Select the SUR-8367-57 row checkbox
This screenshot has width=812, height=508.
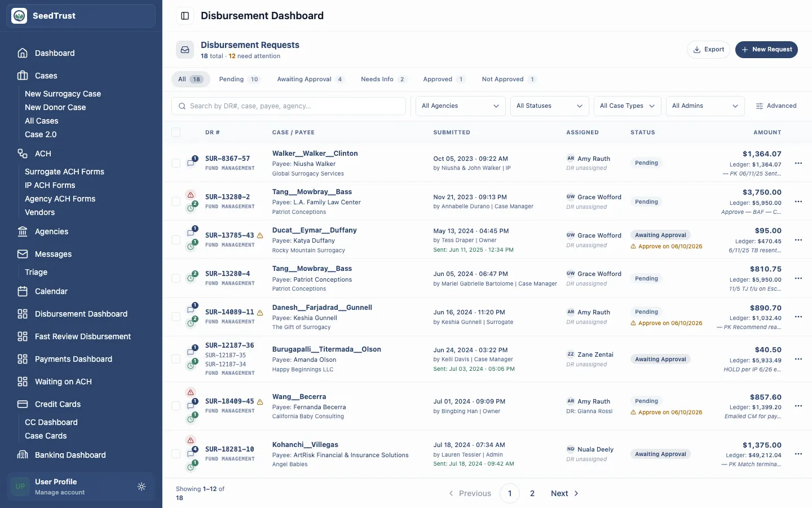coord(176,163)
